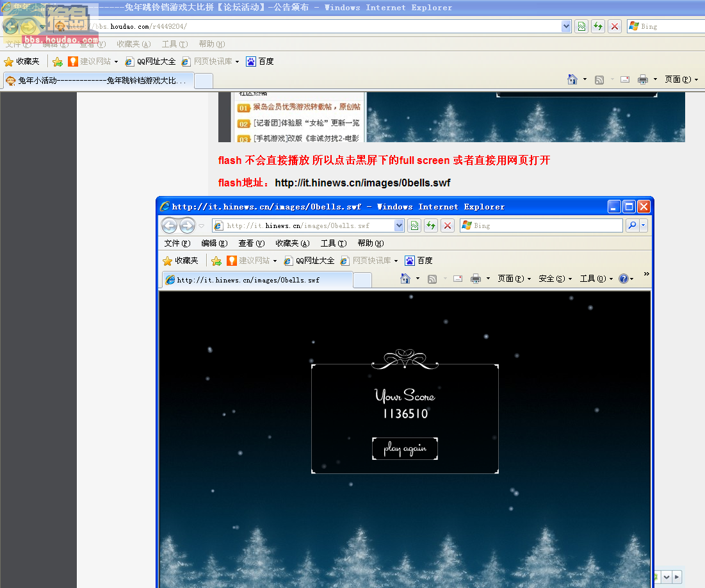This screenshot has height=588, width=705.
Task: Go Home using outer browser command bar
Action: (x=572, y=79)
